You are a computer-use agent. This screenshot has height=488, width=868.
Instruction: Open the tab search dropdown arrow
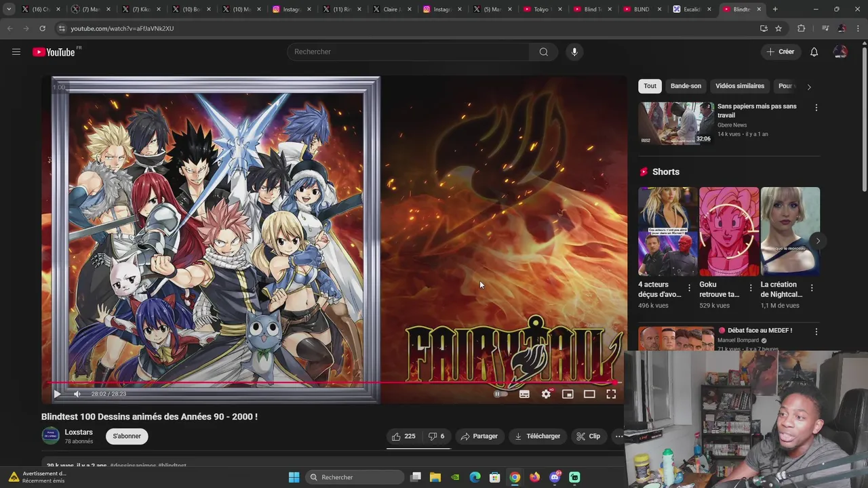click(9, 9)
